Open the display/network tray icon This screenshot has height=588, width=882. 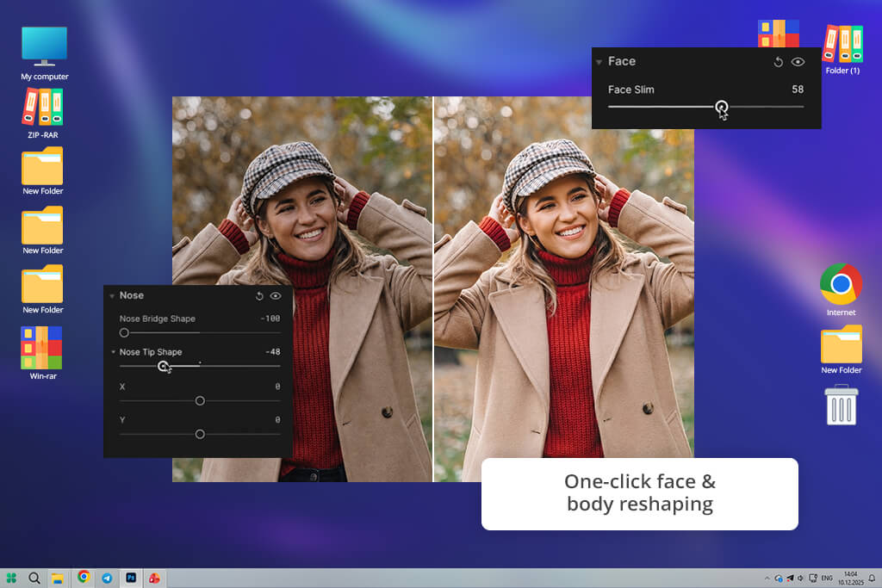[x=813, y=578]
